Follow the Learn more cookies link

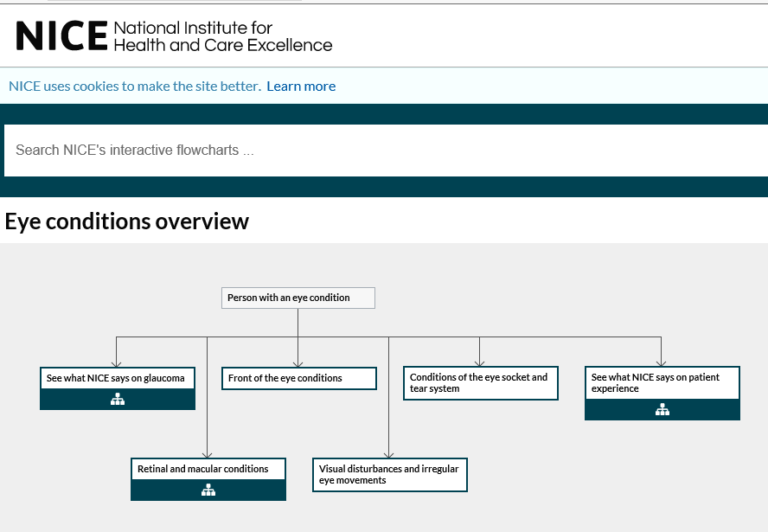tap(301, 87)
